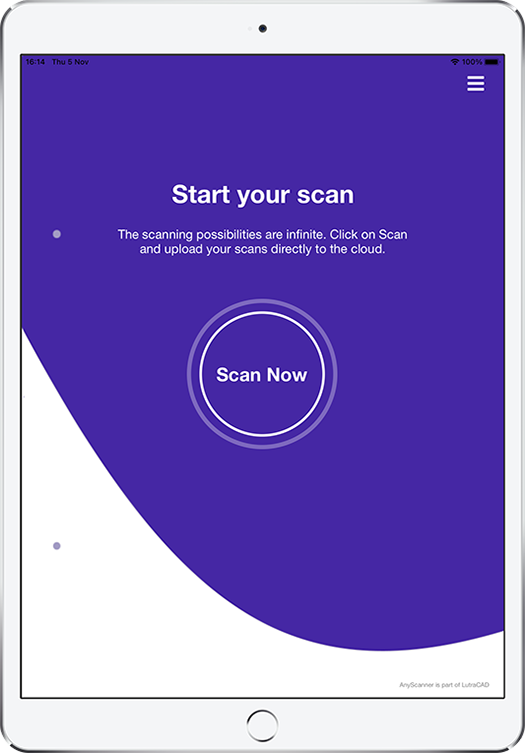This screenshot has width=525, height=753.
Task: Open the hamburger menu icon
Action: coord(476,84)
